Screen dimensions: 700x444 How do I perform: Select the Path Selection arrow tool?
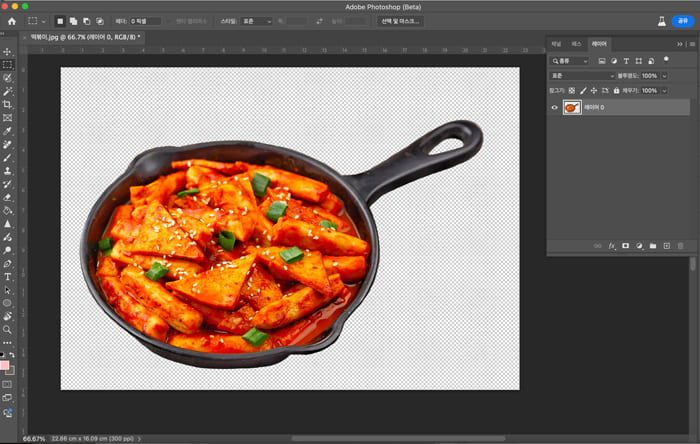7,290
